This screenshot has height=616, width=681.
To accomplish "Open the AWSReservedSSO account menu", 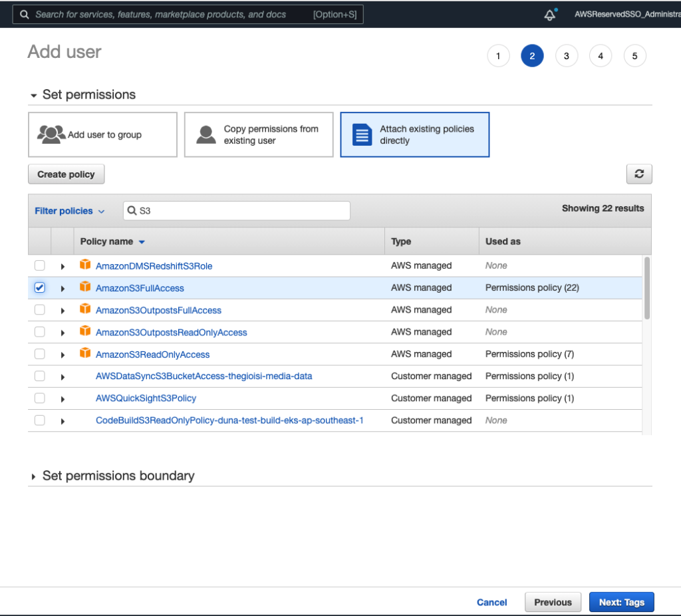I will coord(627,15).
